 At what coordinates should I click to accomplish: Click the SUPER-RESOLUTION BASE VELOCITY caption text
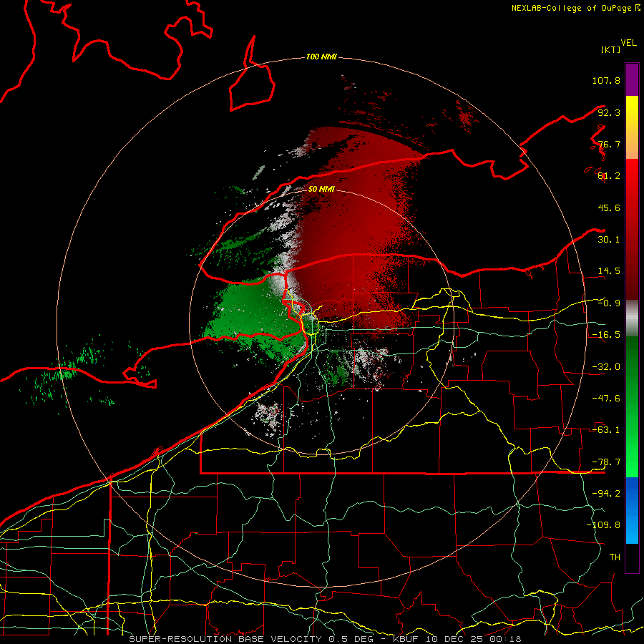[x=225, y=639]
